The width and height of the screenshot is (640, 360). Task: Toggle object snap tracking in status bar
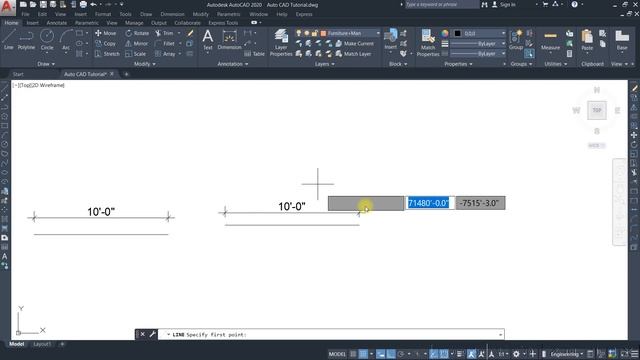(x=434, y=354)
